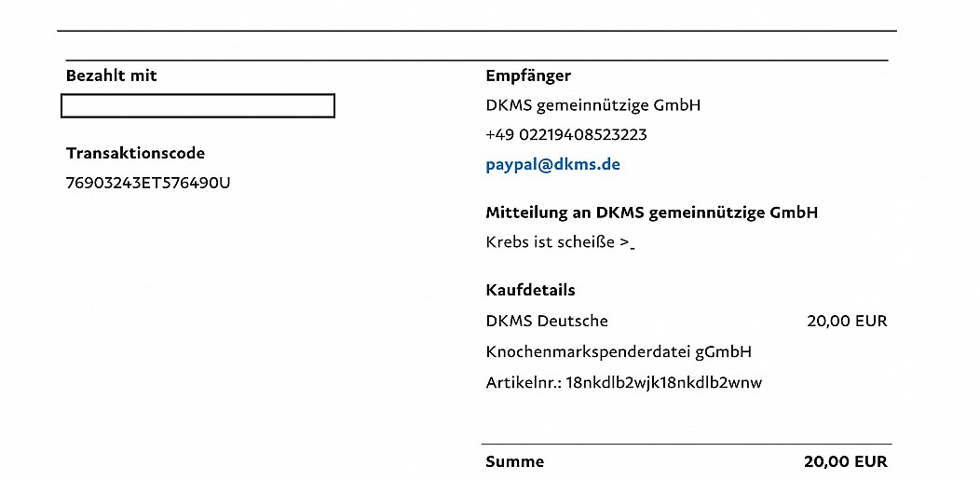
Task: Click the top horizontal separator line
Action: (477, 31)
